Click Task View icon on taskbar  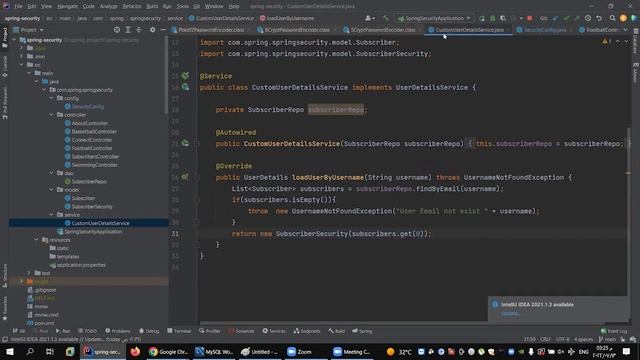50,351
